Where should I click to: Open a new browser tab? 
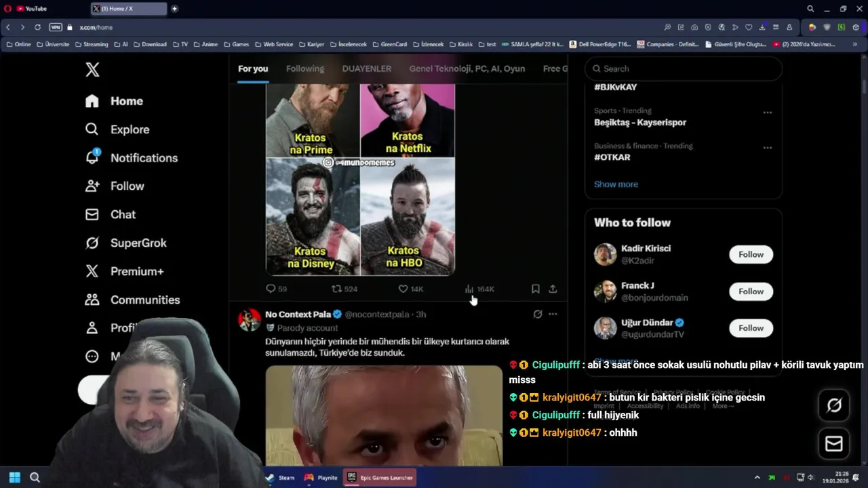[x=174, y=9]
